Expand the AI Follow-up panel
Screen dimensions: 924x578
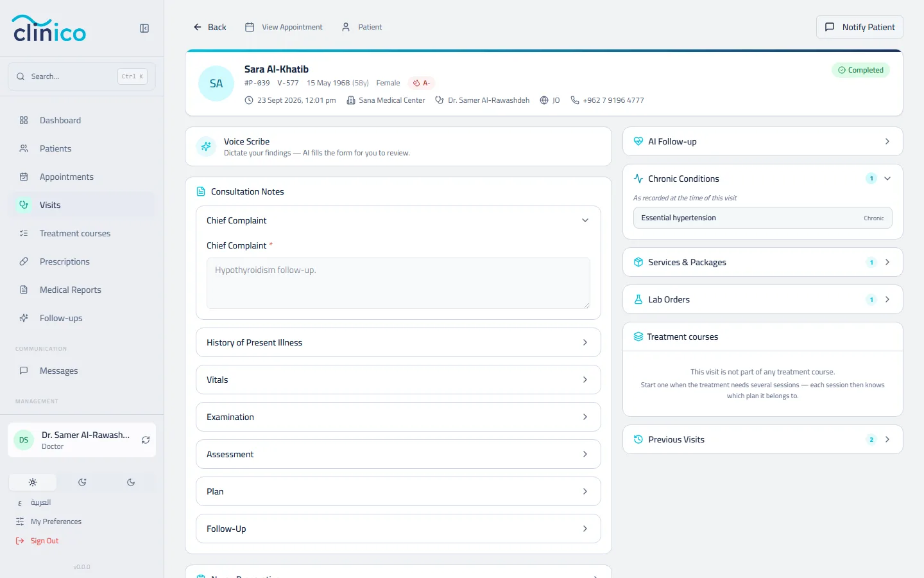(x=763, y=141)
